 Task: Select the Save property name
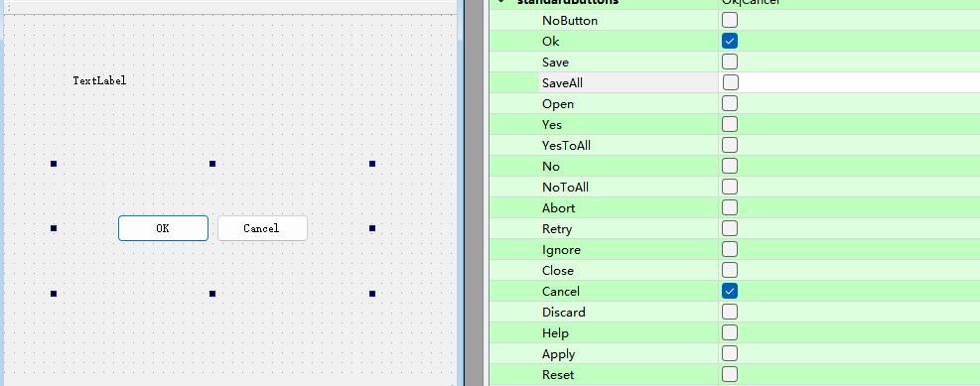click(x=556, y=63)
